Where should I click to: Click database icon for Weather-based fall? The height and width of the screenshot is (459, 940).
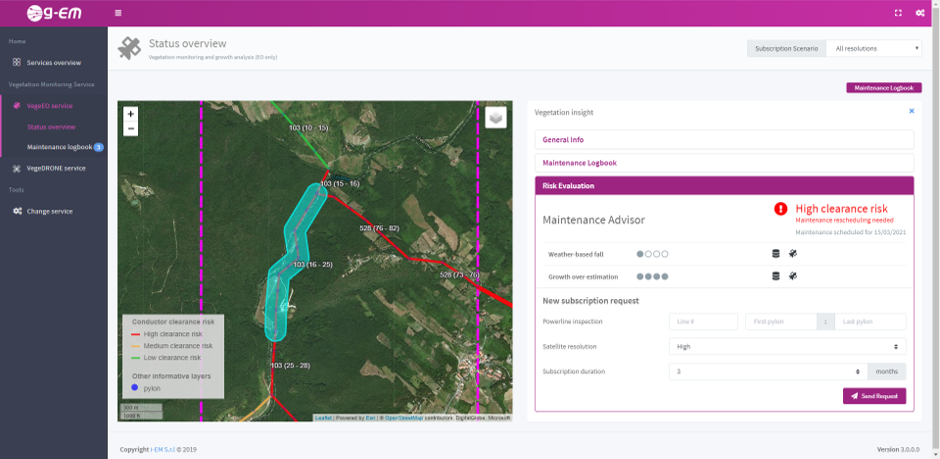[x=776, y=254]
